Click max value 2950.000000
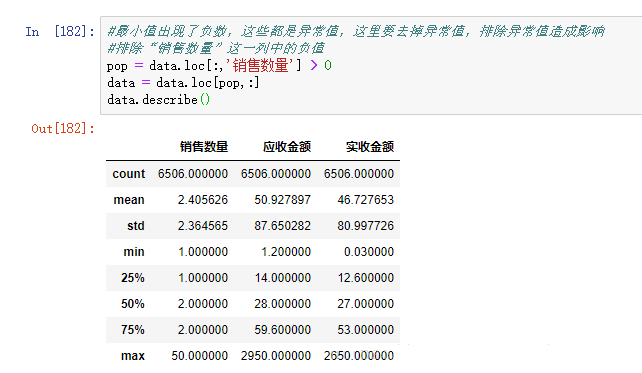 276,356
